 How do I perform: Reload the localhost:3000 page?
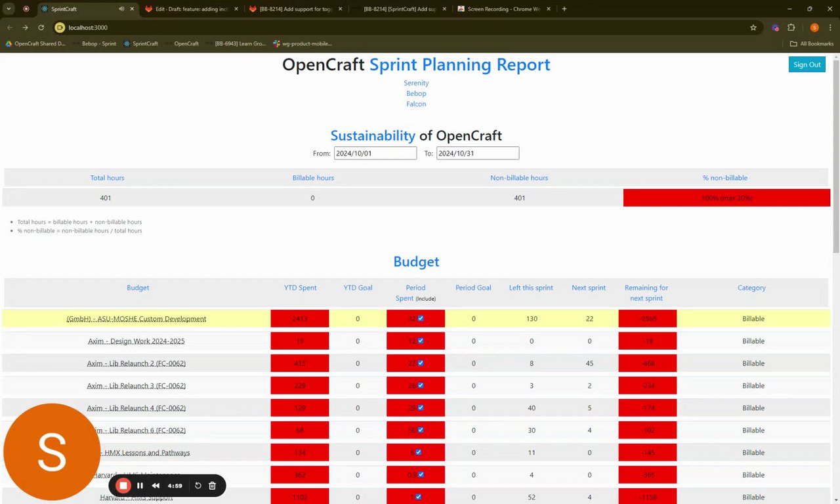pos(41,28)
